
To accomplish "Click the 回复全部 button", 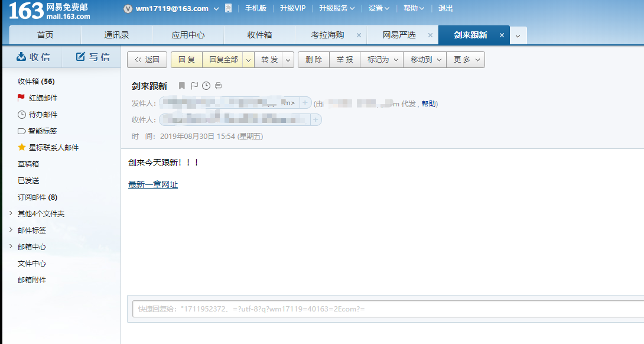I will pyautogui.click(x=223, y=60).
